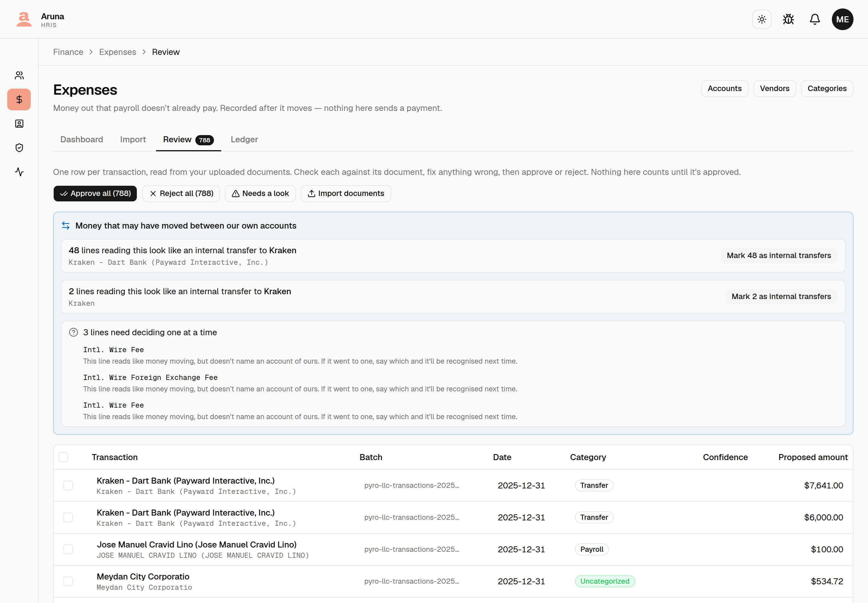The width and height of the screenshot is (868, 603).
Task: Open Transfer category of $6,000.00 row
Action: (594, 517)
